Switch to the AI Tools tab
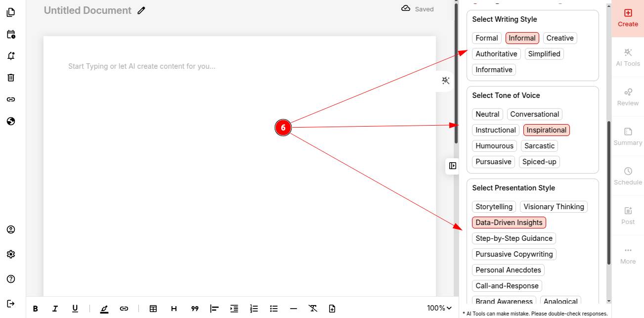Image resolution: width=644 pixels, height=318 pixels. 628,57
